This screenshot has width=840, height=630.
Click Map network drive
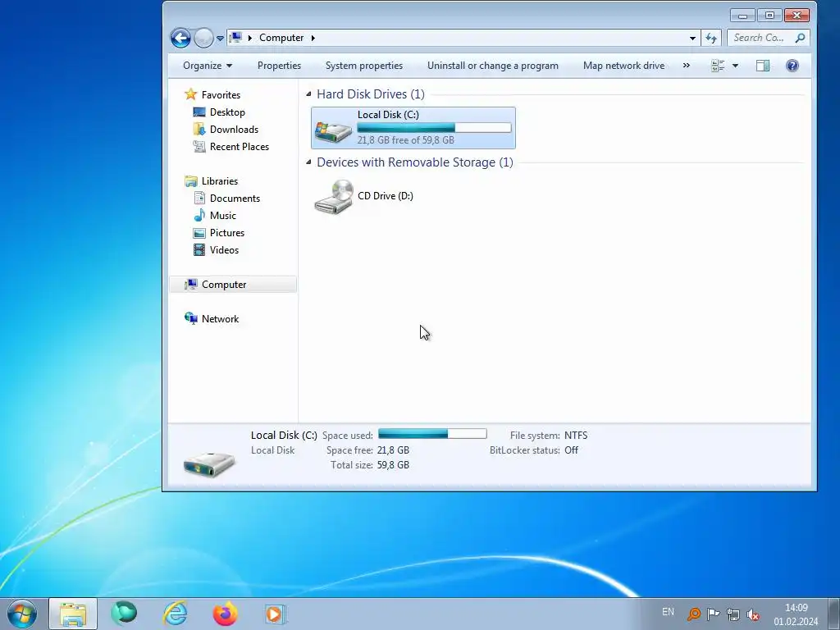(x=623, y=66)
